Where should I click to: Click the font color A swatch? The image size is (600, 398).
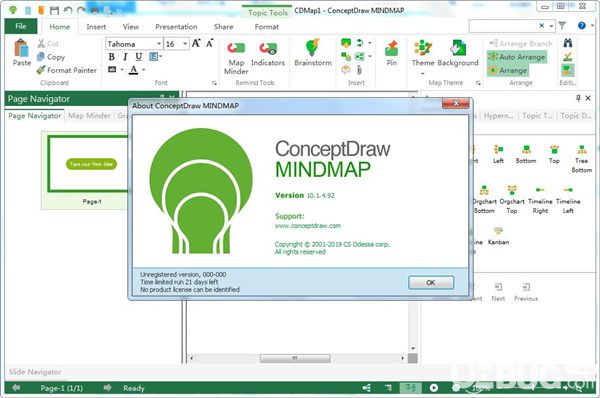tap(134, 70)
